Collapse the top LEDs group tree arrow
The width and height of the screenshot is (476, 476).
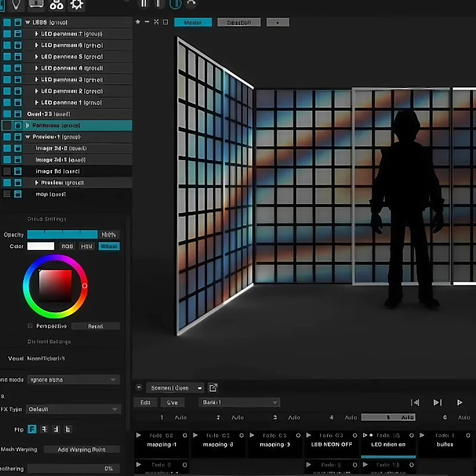pos(27,23)
